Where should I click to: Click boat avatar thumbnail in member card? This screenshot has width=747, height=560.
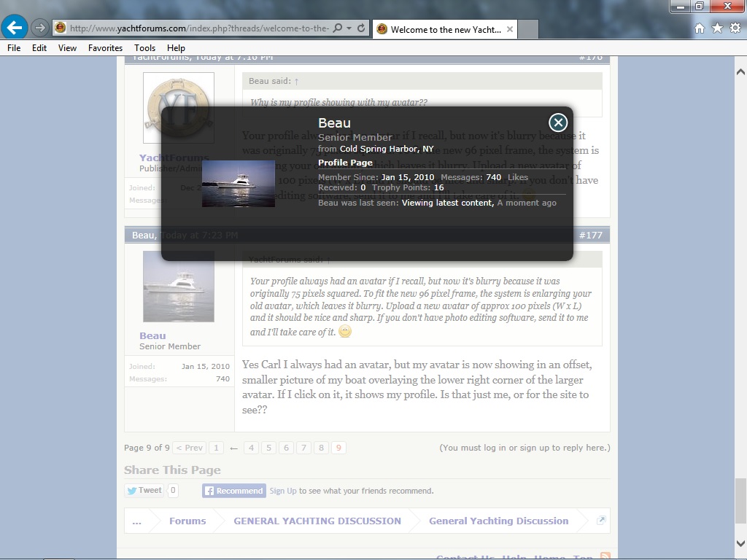[239, 183]
